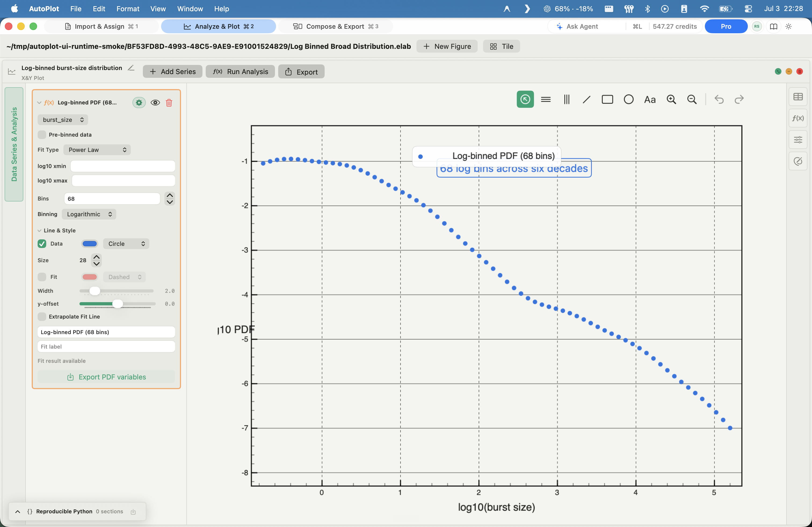Collapse the Log-binned PDF series card
Viewport: 812px width, 527px height.
click(39, 102)
